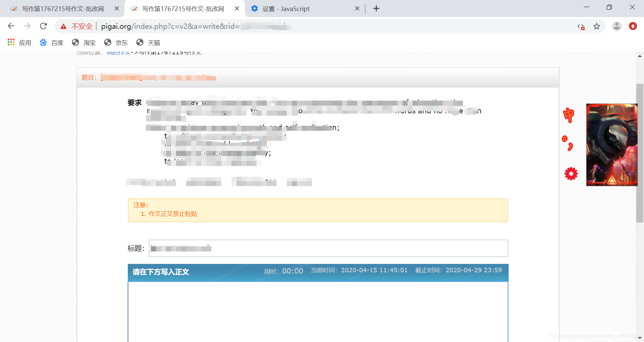Reload the pigai.org page
Screen dimensions: 644x342
(x=43, y=26)
